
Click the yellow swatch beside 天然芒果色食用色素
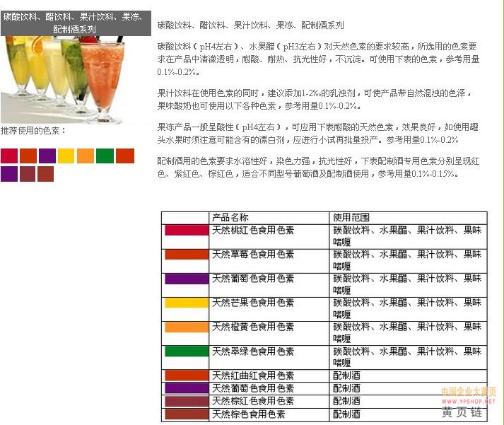(187, 303)
